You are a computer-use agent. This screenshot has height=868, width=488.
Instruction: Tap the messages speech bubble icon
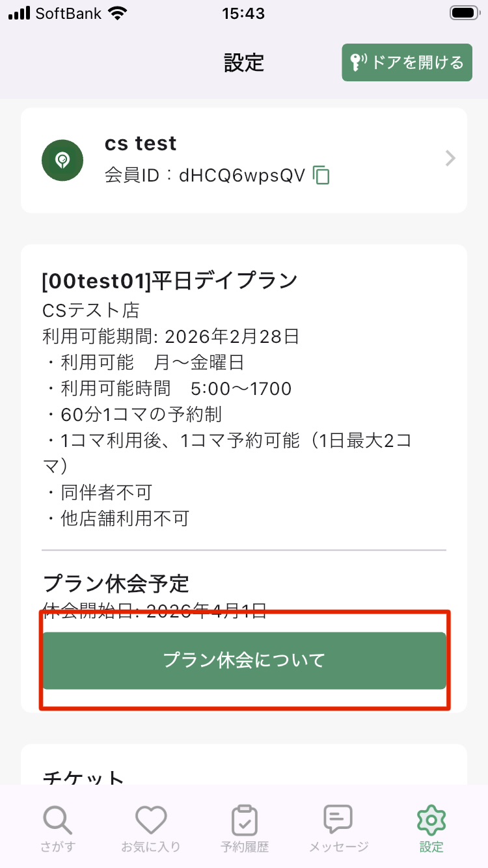(338, 819)
